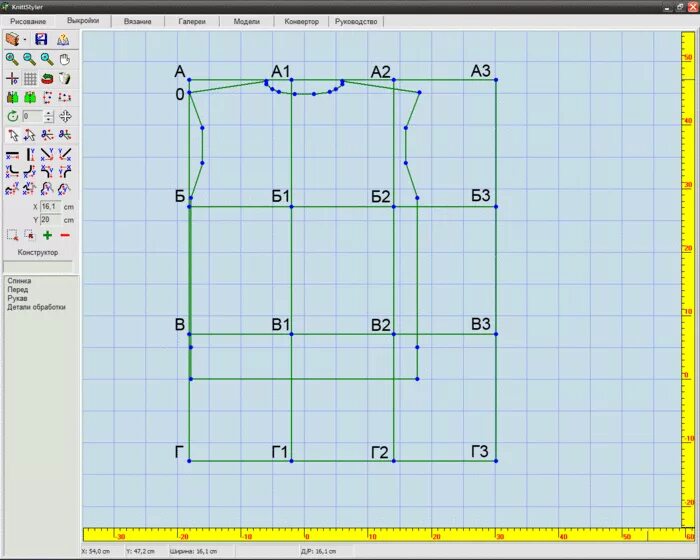Image resolution: width=700 pixels, height=560 pixels.
Task: Select Детали обработки in the parts list
Action: (36, 307)
